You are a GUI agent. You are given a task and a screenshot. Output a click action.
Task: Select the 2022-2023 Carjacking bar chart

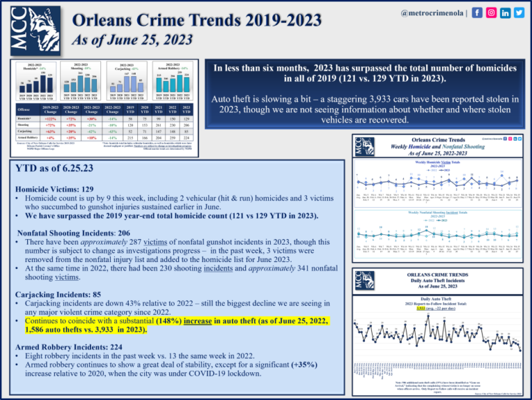point(125,80)
